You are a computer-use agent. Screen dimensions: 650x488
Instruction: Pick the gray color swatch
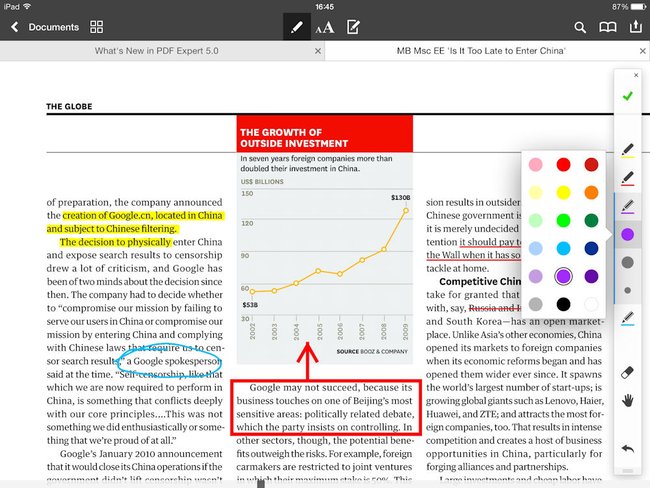point(535,304)
